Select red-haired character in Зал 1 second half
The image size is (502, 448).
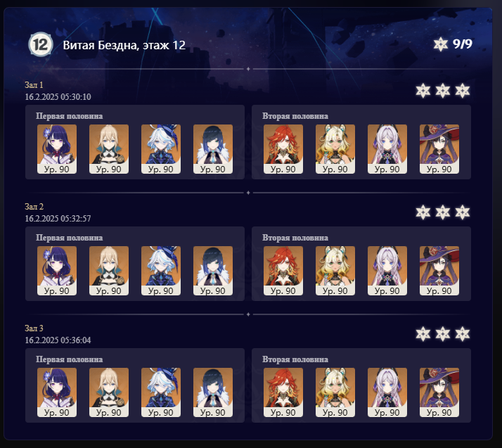pos(283,149)
